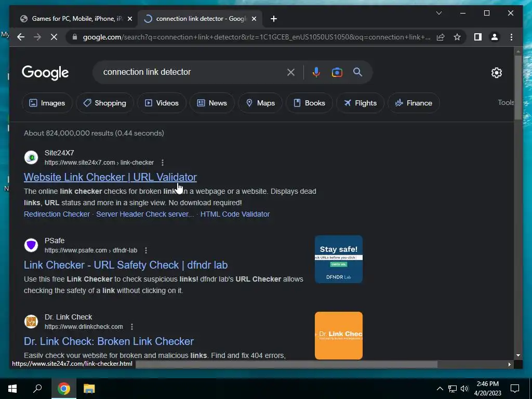Open Dr. Link Check: Broken Link Checker
Viewport: 532px width, 399px height.
109,341
